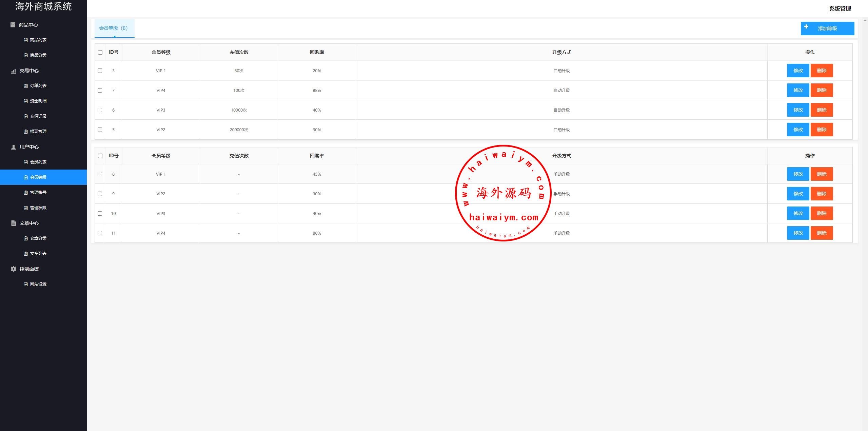
Task: Open 订单列表 in the sidebar
Action: (38, 86)
